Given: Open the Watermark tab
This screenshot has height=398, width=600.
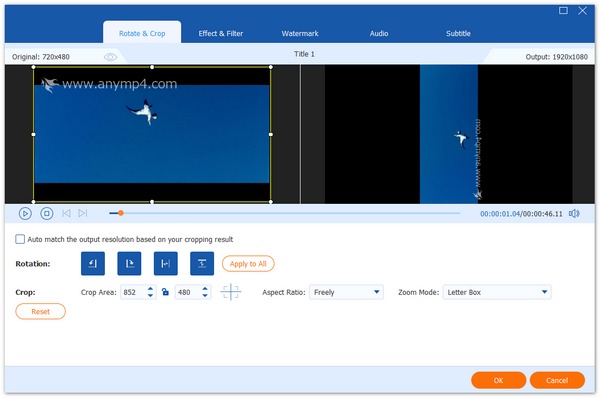Looking at the screenshot, I should click(300, 33).
